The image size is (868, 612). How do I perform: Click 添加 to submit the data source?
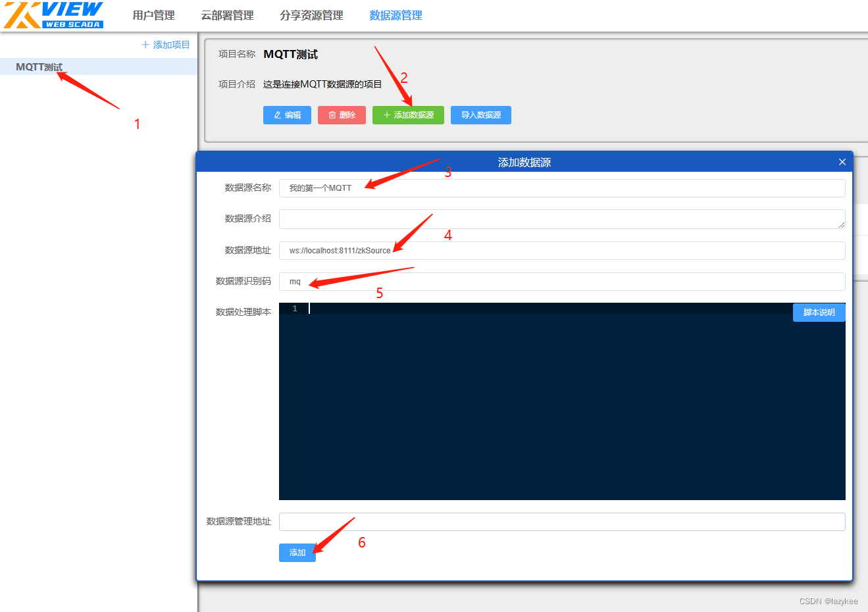pos(297,553)
